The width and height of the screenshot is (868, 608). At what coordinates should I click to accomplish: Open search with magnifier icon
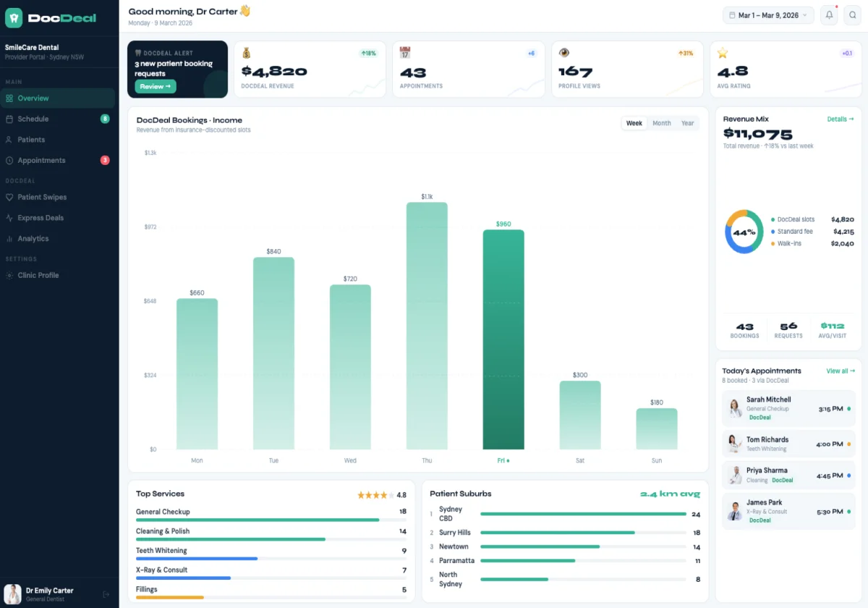[x=852, y=15]
